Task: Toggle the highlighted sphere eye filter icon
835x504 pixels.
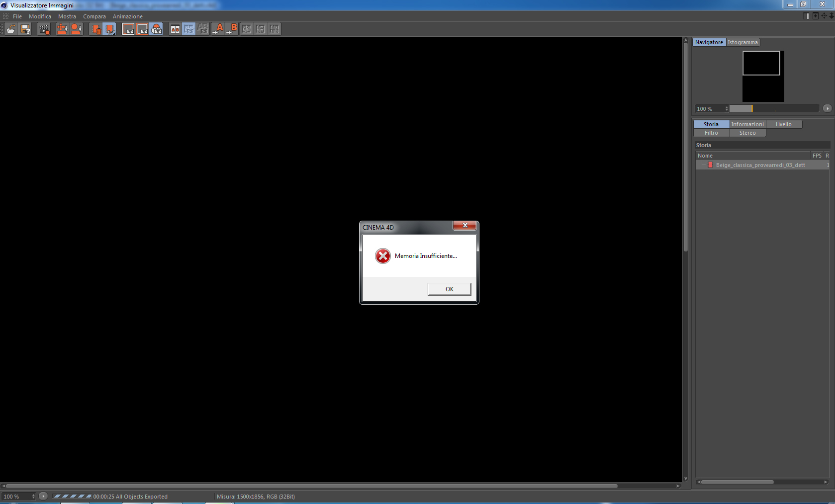Action: pyautogui.click(x=157, y=29)
